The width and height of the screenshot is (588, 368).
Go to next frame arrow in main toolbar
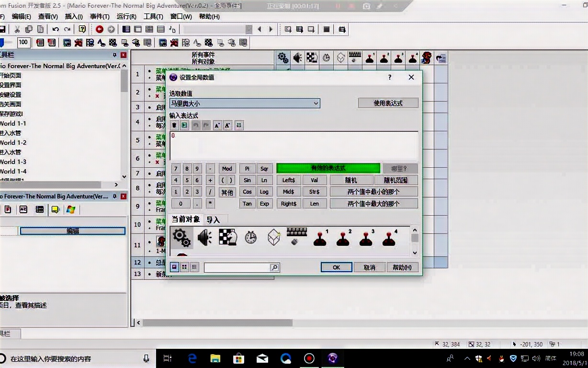271,29
